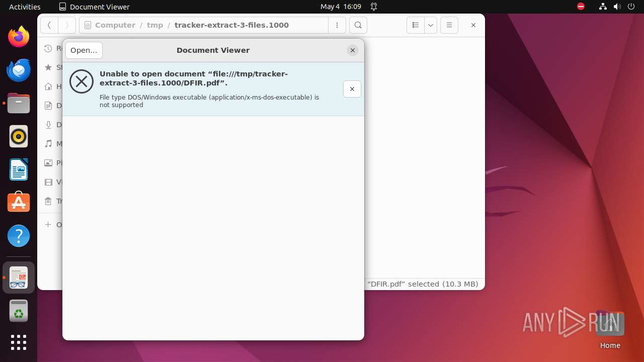Click the red do-not-disturb indicator in the top bar

pyautogui.click(x=581, y=7)
